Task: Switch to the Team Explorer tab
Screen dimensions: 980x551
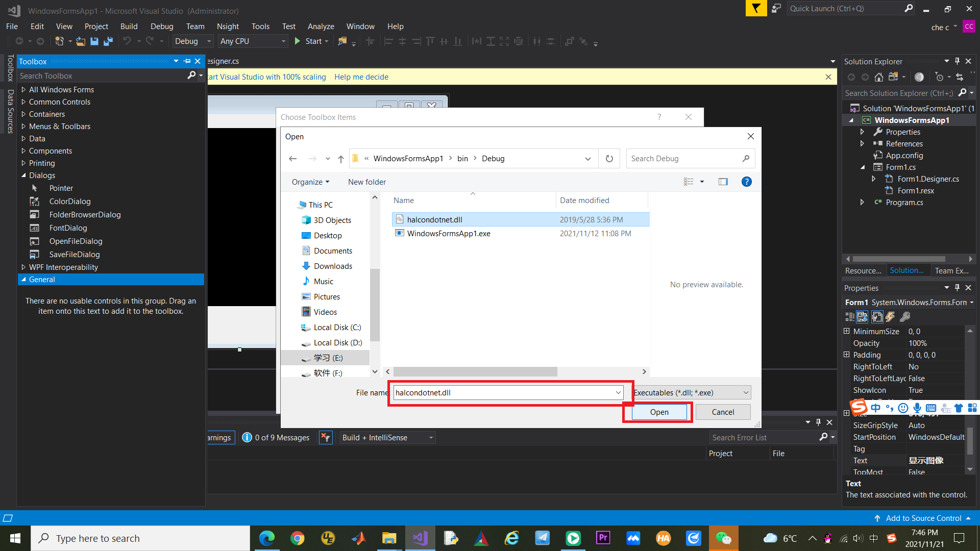Action: [x=950, y=270]
